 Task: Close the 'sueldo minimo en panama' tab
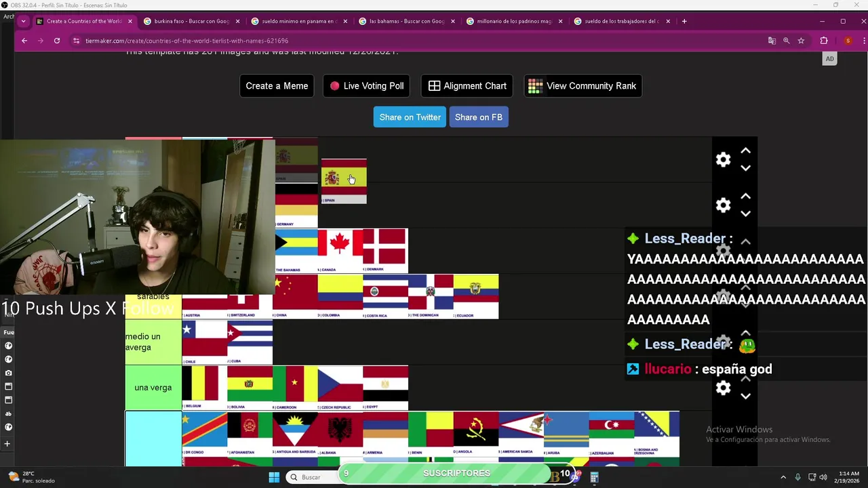pos(345,21)
